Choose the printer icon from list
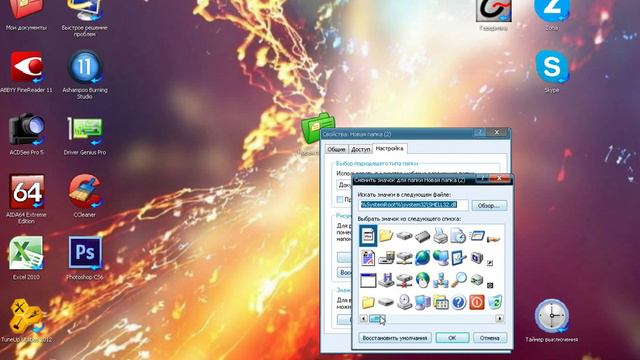640x360 pixels. point(440,236)
